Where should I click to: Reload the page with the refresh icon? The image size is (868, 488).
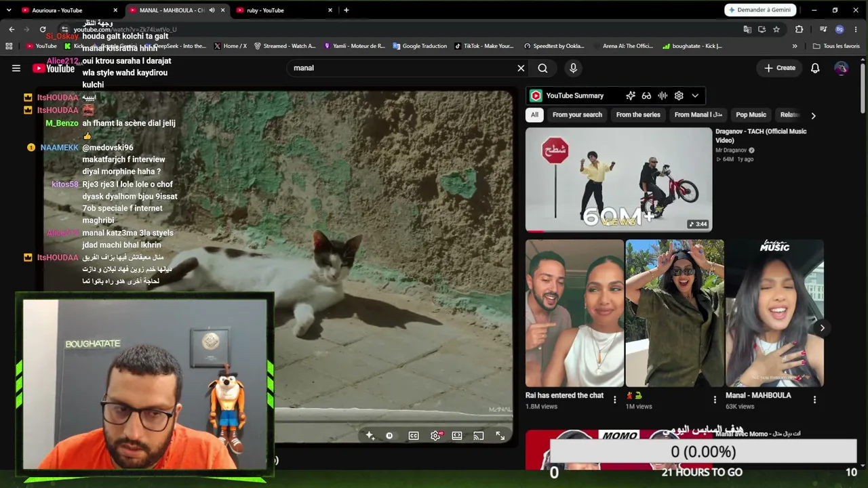pyautogui.click(x=43, y=29)
